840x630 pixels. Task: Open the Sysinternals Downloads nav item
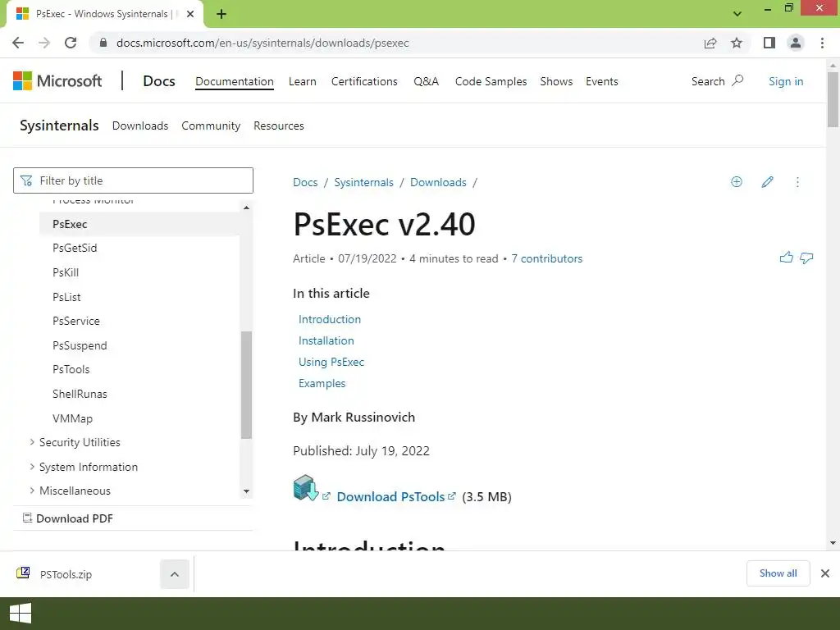(139, 126)
